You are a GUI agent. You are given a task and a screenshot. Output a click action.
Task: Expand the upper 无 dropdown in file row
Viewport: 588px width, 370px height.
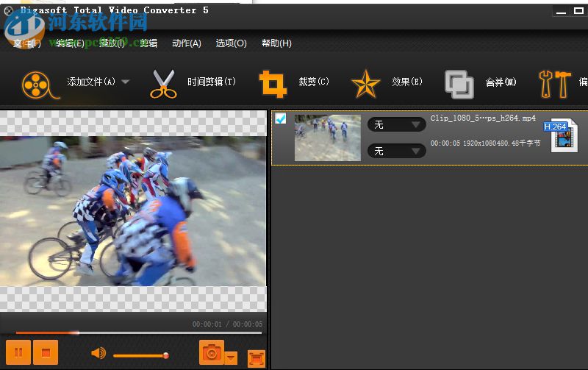pyautogui.click(x=396, y=124)
